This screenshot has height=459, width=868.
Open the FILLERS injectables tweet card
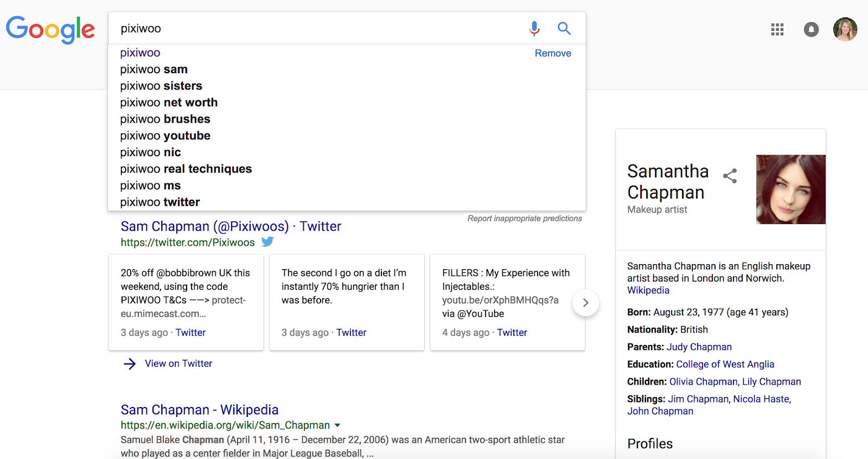pos(507,302)
